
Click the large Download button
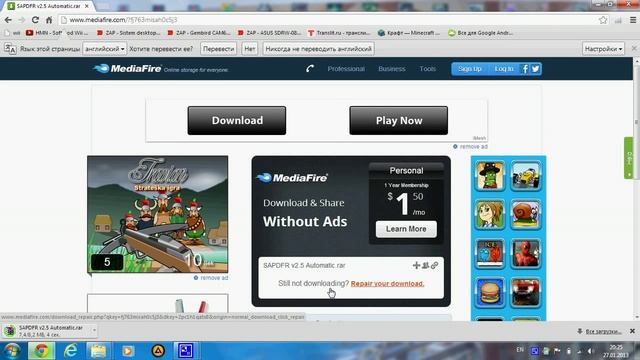click(237, 120)
